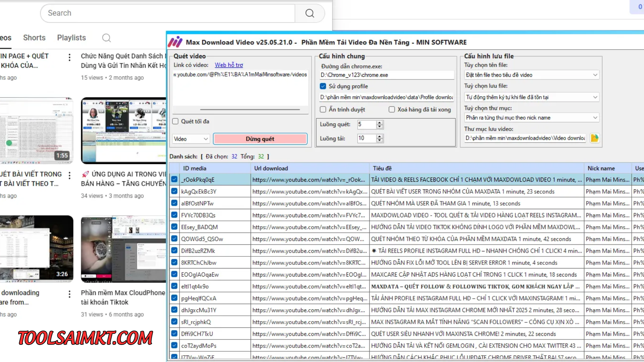Uncheck row FVYc70DB3Qs checkbox

coord(174,215)
